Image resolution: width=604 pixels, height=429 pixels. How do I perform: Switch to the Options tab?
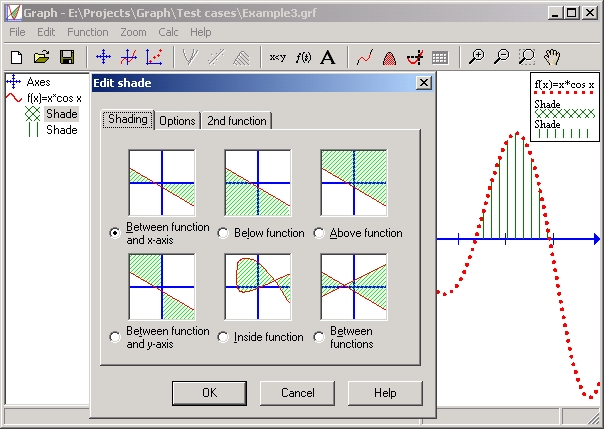click(177, 121)
